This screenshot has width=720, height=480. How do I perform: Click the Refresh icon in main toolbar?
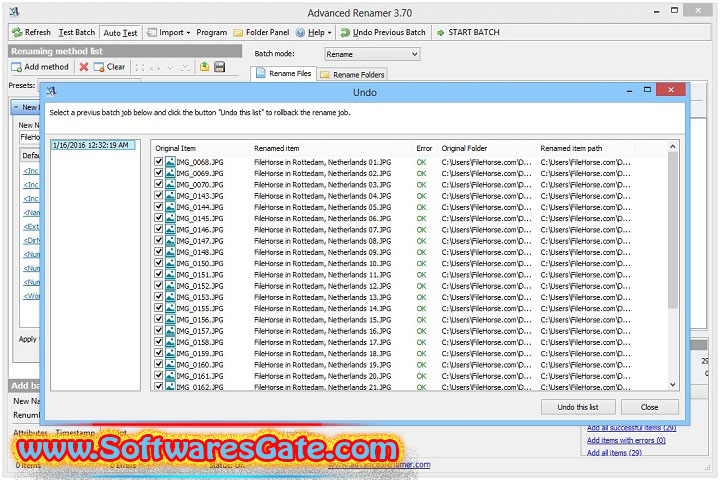pyautogui.click(x=17, y=32)
